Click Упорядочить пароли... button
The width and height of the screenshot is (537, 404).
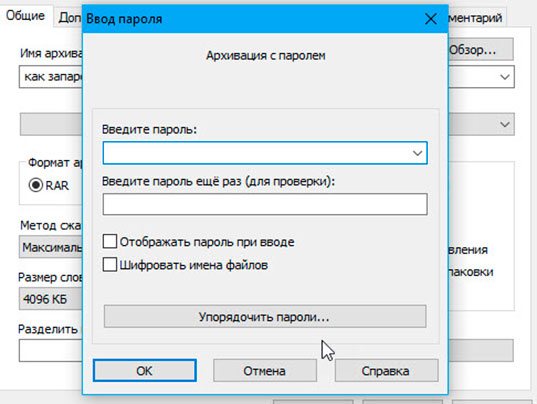click(265, 316)
